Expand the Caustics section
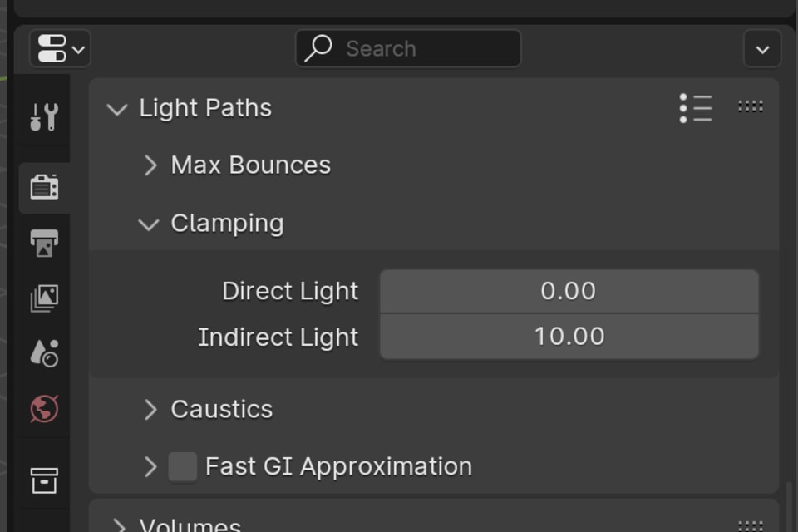798x532 pixels. 152,409
